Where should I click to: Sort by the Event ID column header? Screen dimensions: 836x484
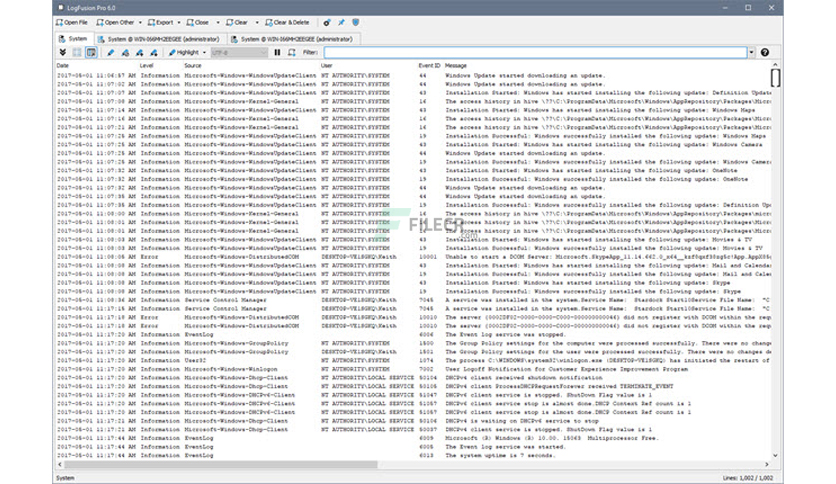(429, 66)
